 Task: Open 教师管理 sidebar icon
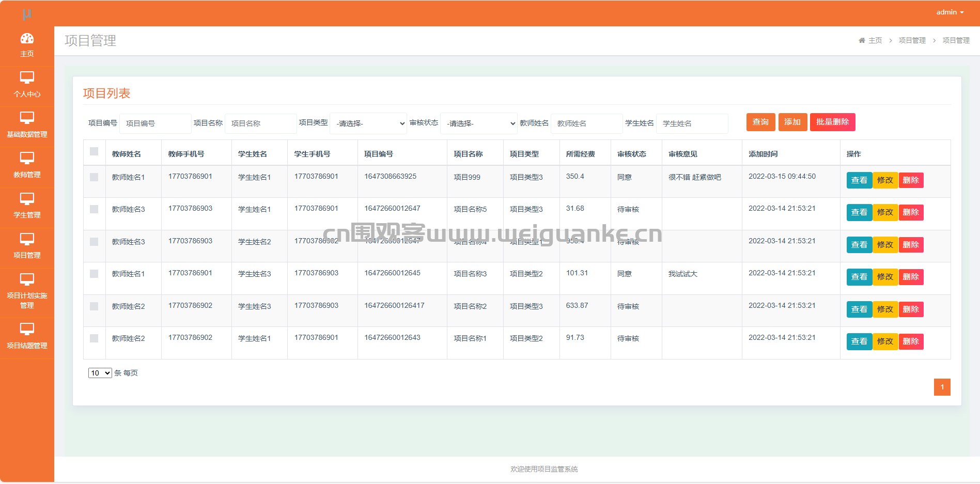coord(27,159)
